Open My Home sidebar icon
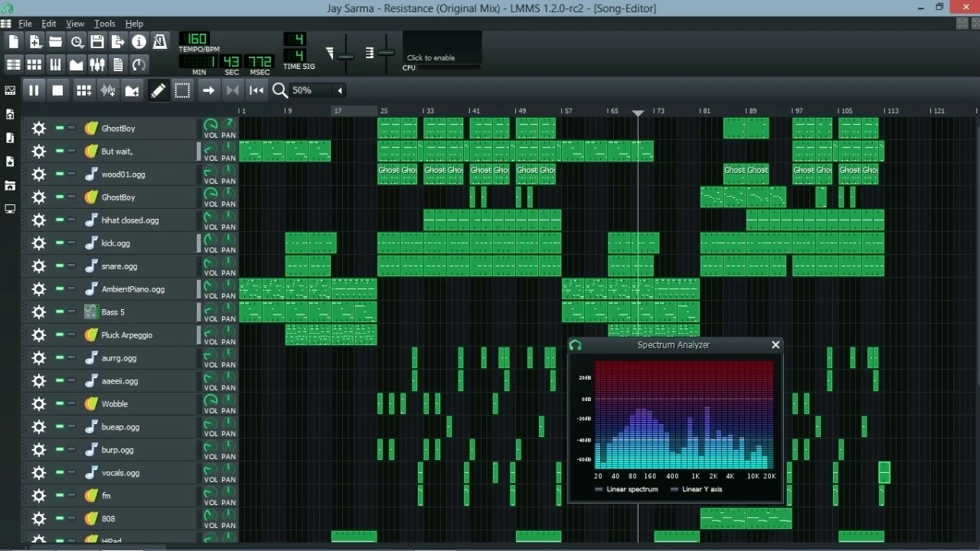Image resolution: width=980 pixels, height=551 pixels. tap(10, 185)
